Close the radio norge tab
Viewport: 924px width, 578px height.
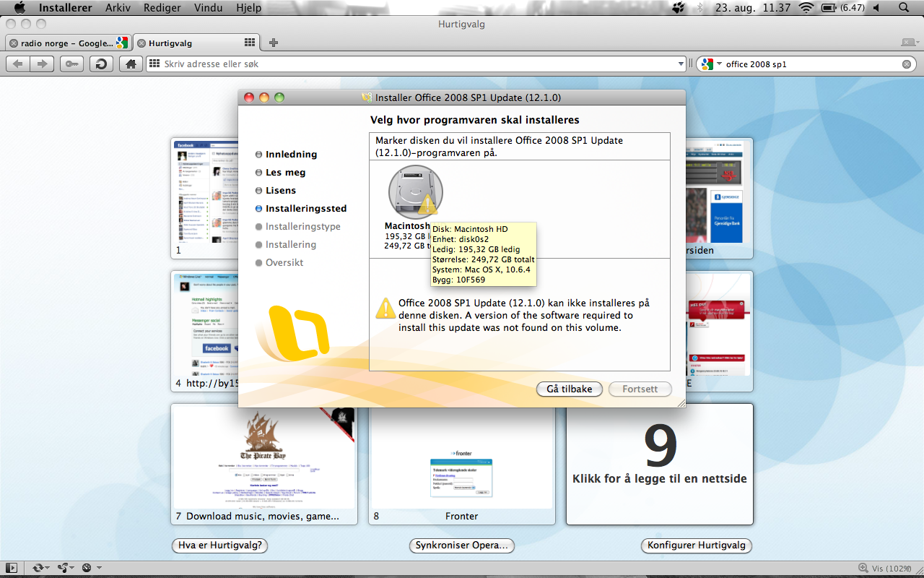tap(14, 43)
